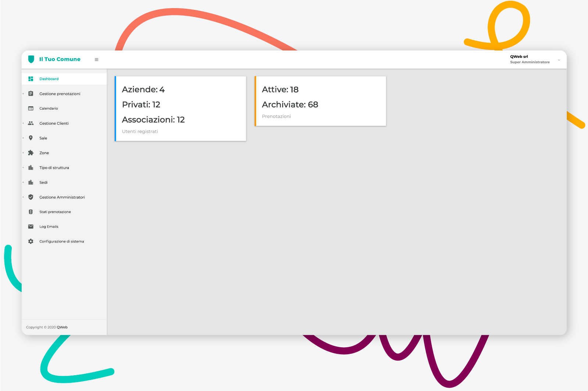Click the Configurazione di sistema gear icon
This screenshot has height=391, width=588.
coord(31,241)
